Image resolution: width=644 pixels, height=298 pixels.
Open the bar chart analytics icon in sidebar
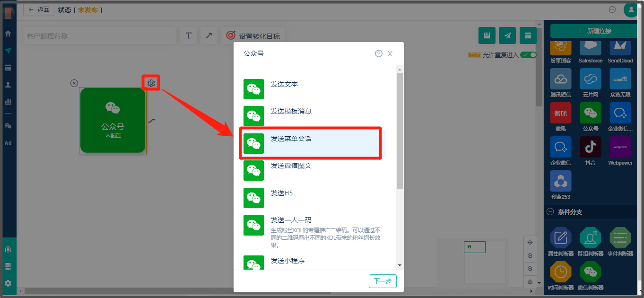coord(8,101)
